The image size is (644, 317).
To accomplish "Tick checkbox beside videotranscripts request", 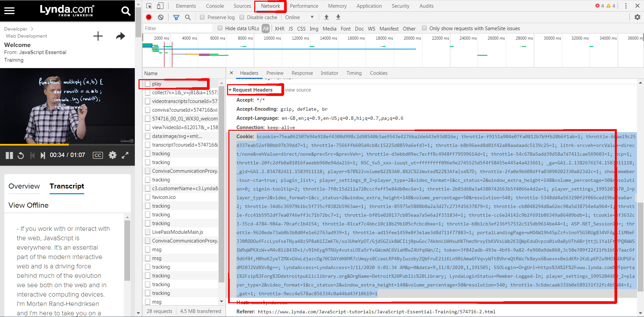I will [x=148, y=101].
